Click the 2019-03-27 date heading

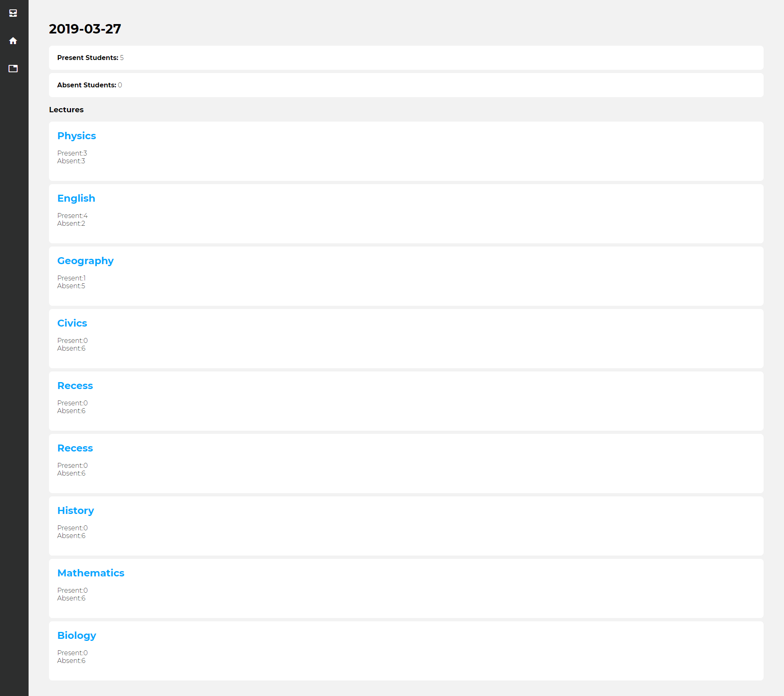click(x=85, y=29)
